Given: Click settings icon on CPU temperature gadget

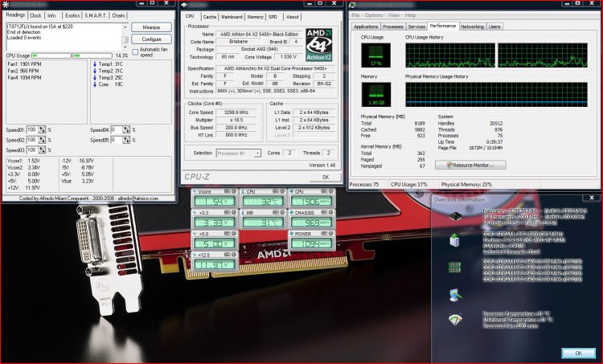Looking at the screenshot, I should 276,191.
